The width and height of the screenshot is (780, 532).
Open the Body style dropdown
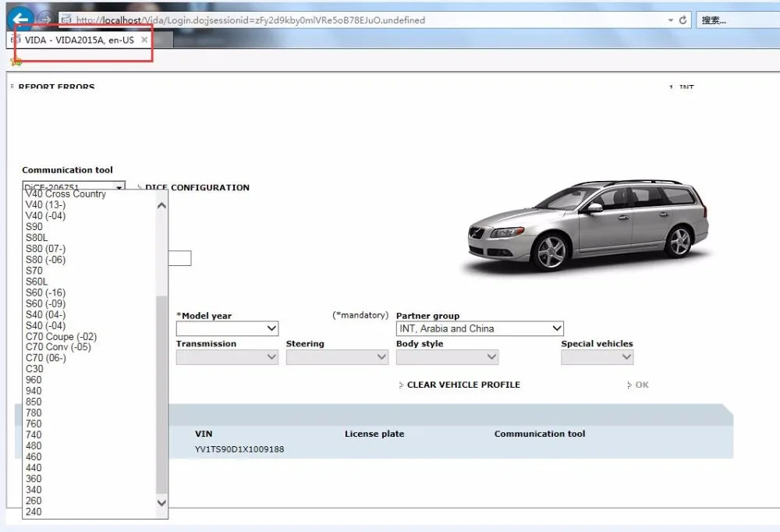pos(447,356)
